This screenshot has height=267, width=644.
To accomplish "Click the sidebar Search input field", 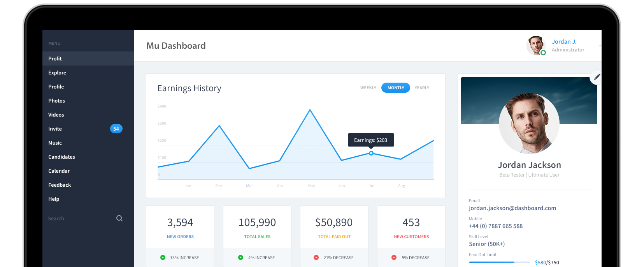I will tap(80, 218).
